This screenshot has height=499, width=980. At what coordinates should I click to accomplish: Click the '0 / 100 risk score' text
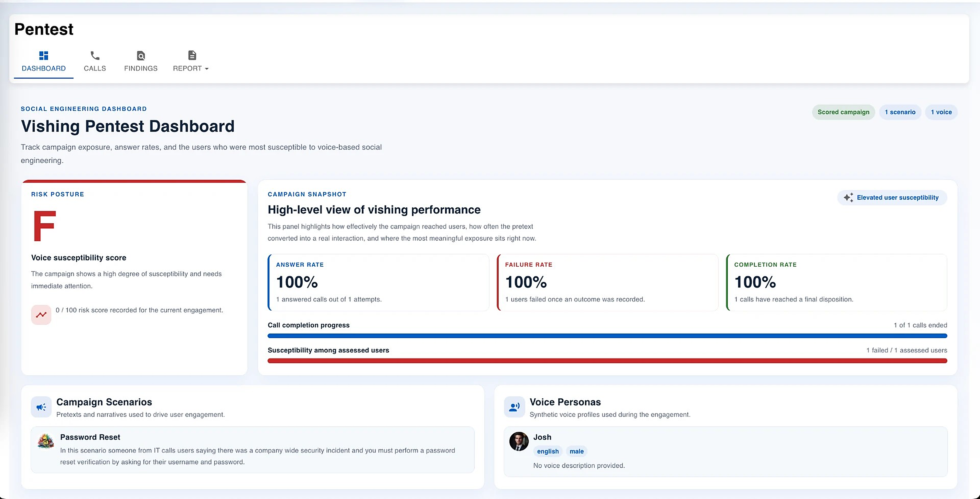click(139, 310)
